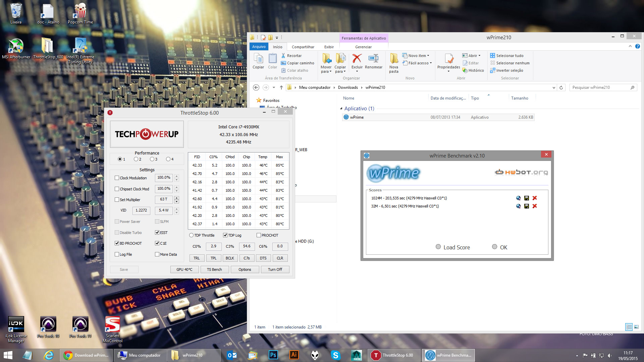Viewport: 644px width, 362px height.
Task: Open the Lixeira recycle bin desktop icon
Action: pos(16,13)
